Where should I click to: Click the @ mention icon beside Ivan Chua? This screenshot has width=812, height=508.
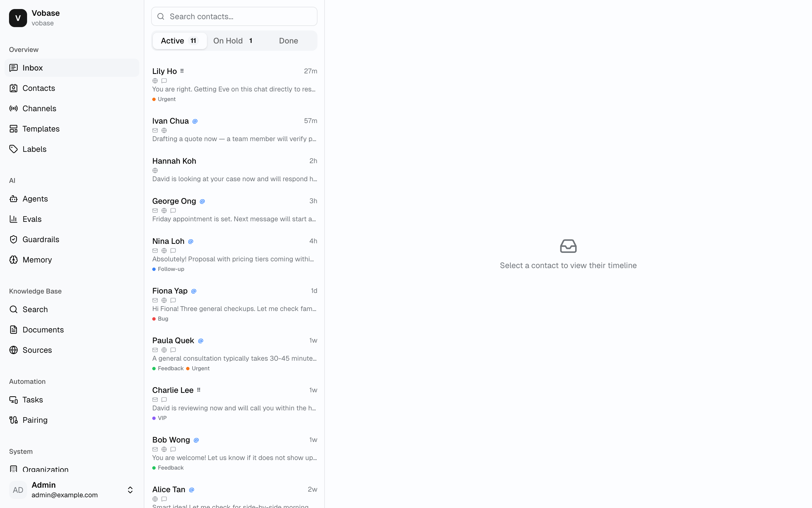point(195,121)
